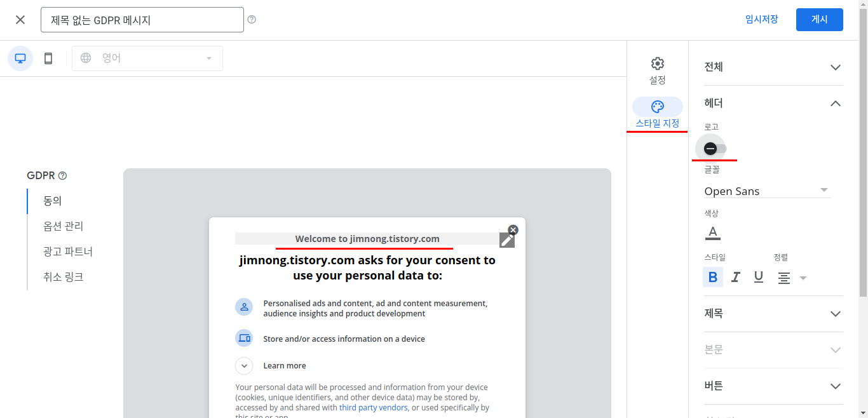The height and width of the screenshot is (418, 868).
Task: Click the GDPR message title input field
Action: pos(142,19)
